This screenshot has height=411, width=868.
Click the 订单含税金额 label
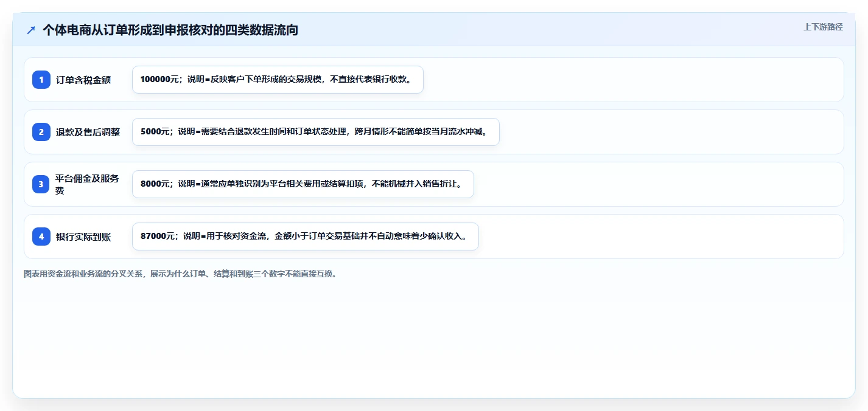click(x=83, y=80)
